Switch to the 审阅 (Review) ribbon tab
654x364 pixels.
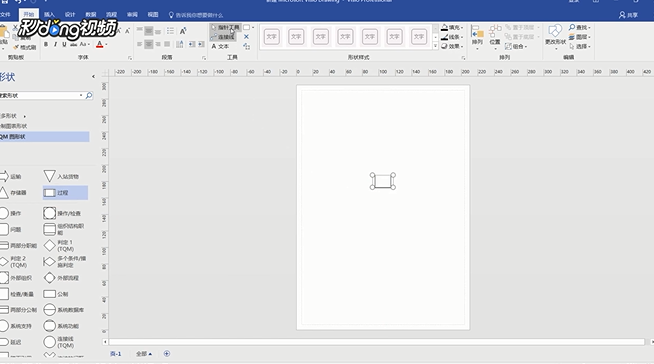[132, 15]
